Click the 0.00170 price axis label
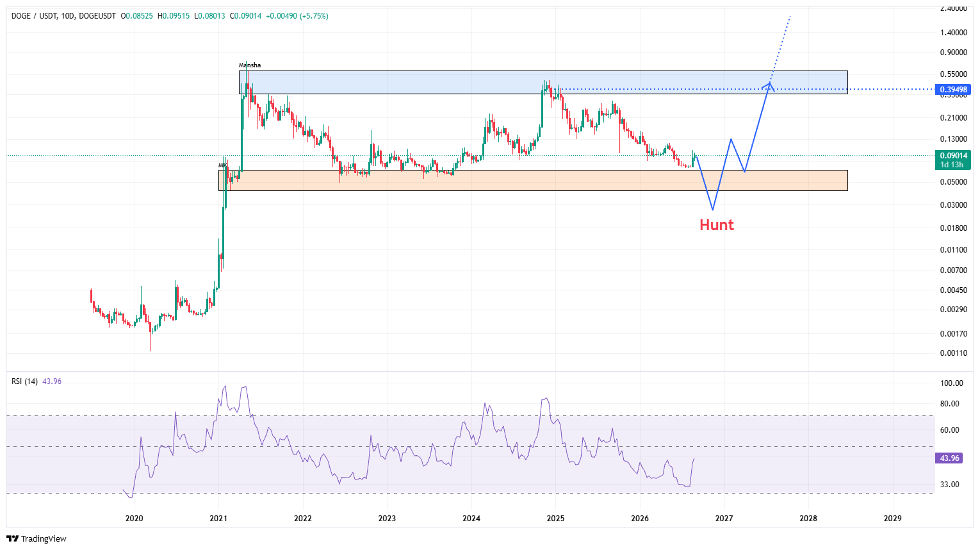The height and width of the screenshot is (550, 980). pyautogui.click(x=954, y=334)
